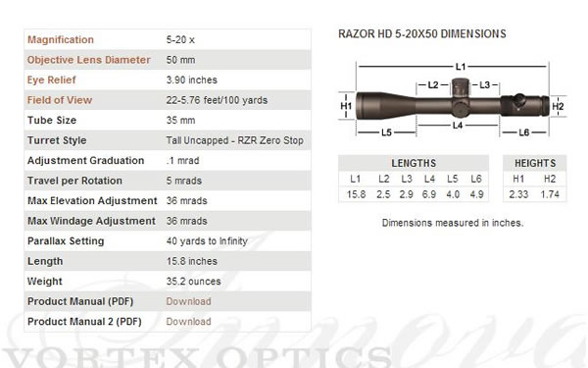Image resolution: width=588 pixels, height=368 pixels.
Task: Open the Field of View term link
Action: [60, 100]
